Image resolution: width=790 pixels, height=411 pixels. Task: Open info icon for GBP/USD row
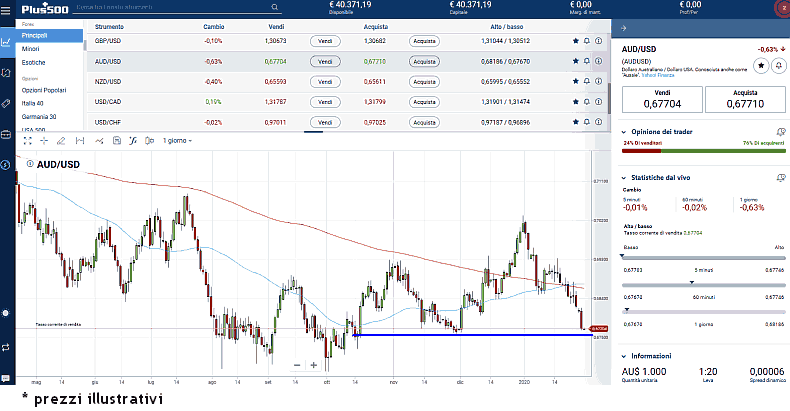coord(599,42)
